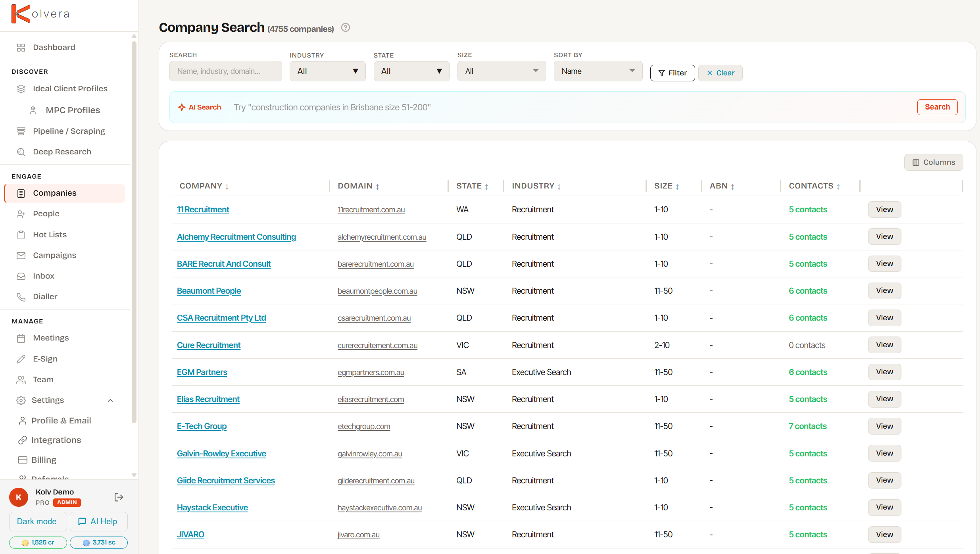Sort by Contacts column header

(x=814, y=186)
